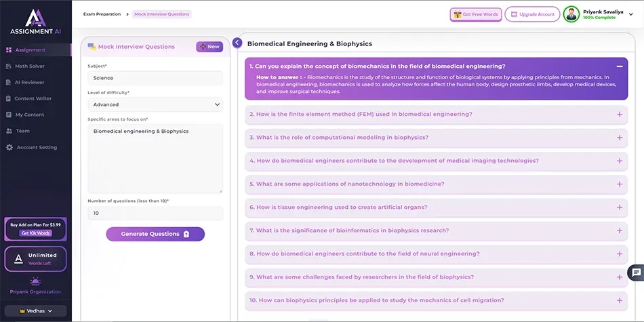Collapse the panel with the purple arrow button
The image size is (644, 322).
(x=237, y=43)
